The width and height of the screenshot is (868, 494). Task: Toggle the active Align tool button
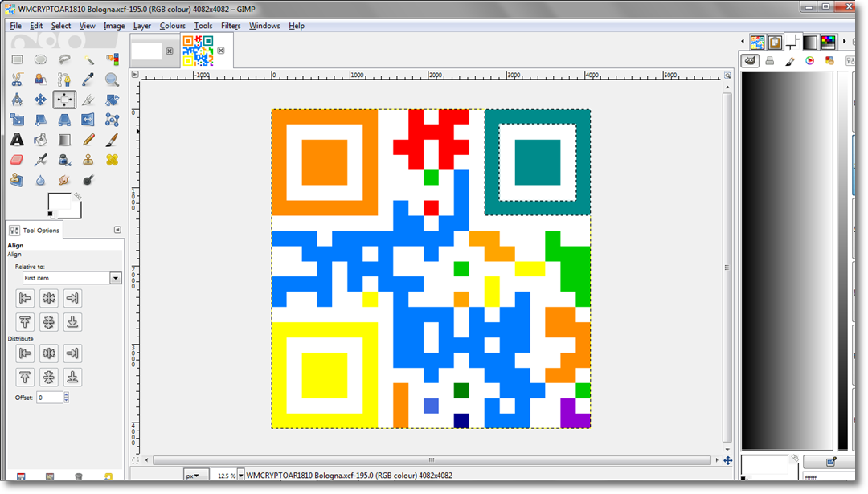coord(64,100)
